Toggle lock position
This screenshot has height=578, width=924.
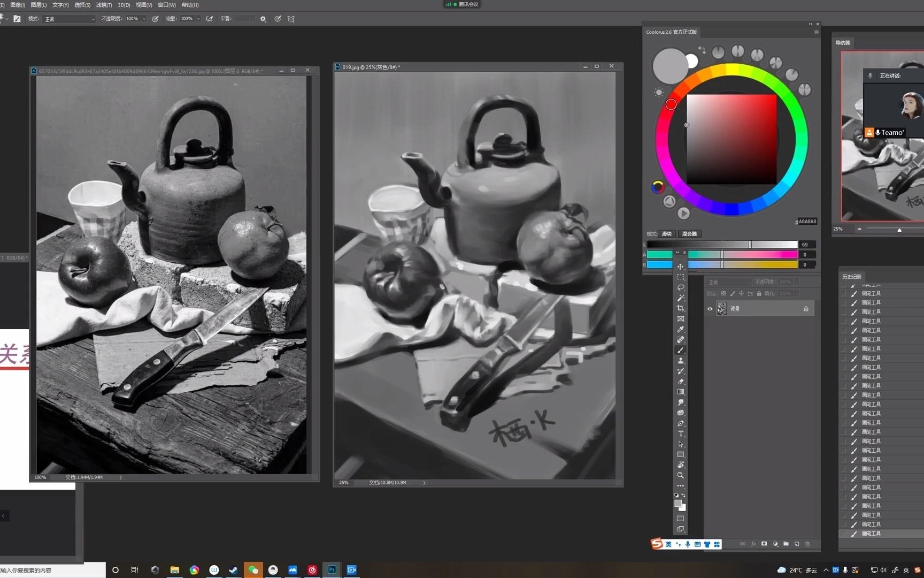[x=741, y=293]
